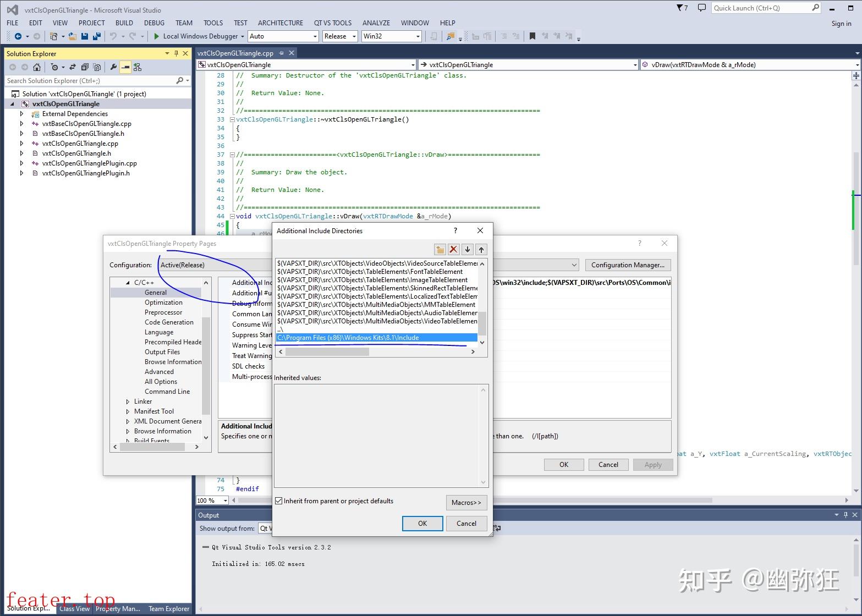Save all files icon in toolbar

pyautogui.click(x=96, y=36)
